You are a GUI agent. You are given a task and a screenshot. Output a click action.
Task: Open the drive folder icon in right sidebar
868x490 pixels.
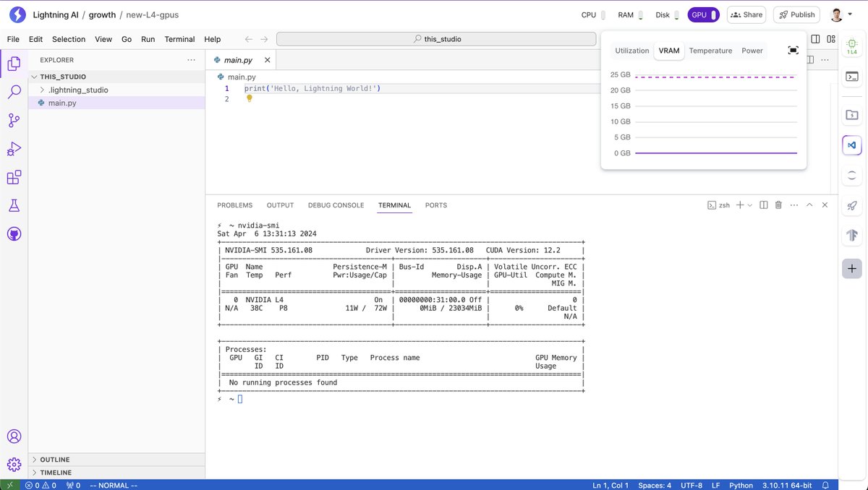pos(851,115)
